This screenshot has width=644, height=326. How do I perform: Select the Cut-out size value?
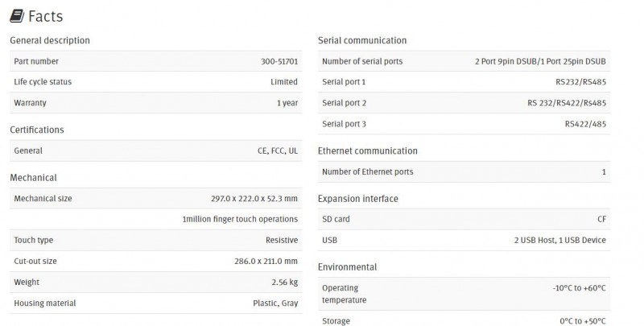pyautogui.click(x=266, y=261)
